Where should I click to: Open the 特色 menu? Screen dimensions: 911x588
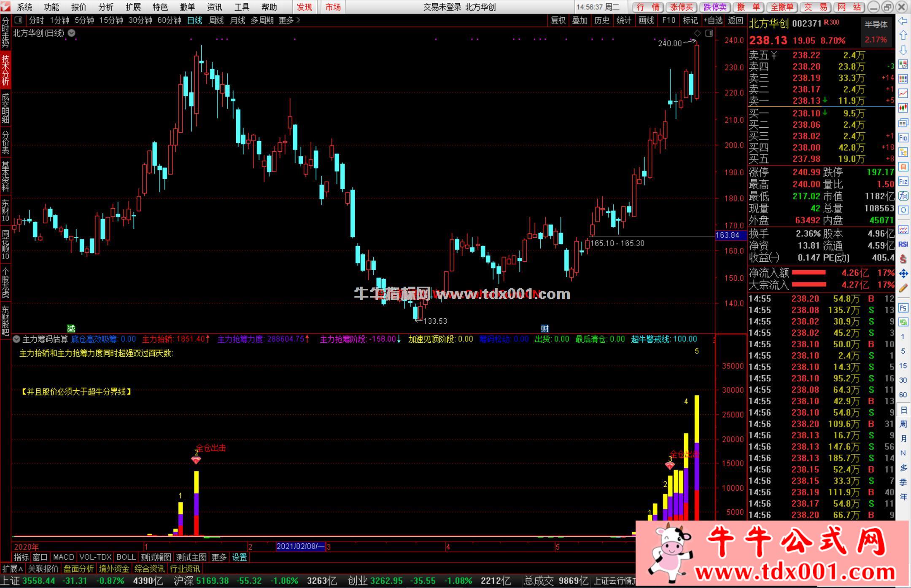pyautogui.click(x=160, y=7)
